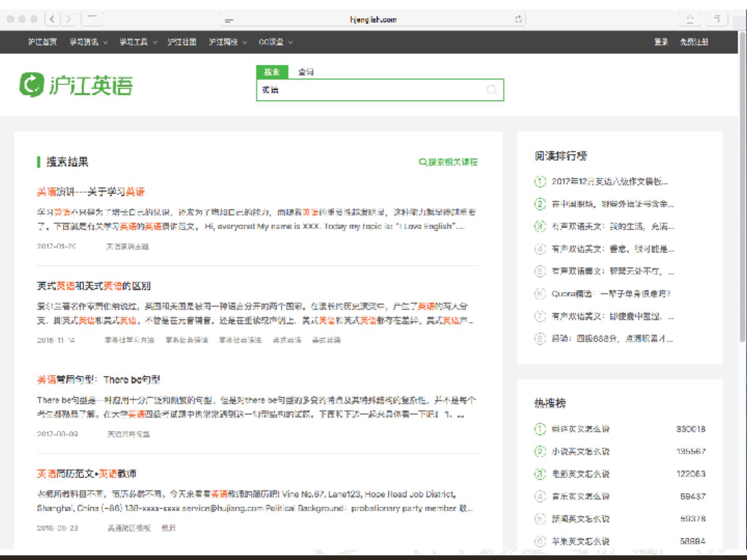This screenshot has width=747, height=560.
Task: Click the browser back arrow
Action: [x=52, y=20]
